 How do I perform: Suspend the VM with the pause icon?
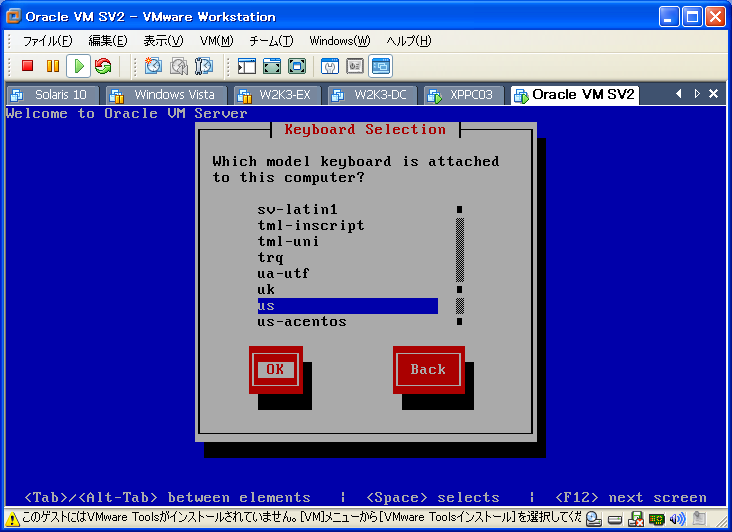point(53,66)
